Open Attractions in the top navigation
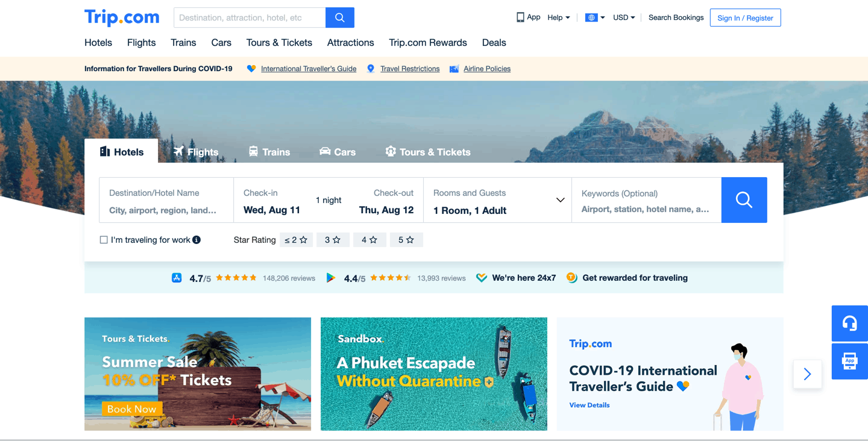Screen dimensions: 868x441 (351, 43)
